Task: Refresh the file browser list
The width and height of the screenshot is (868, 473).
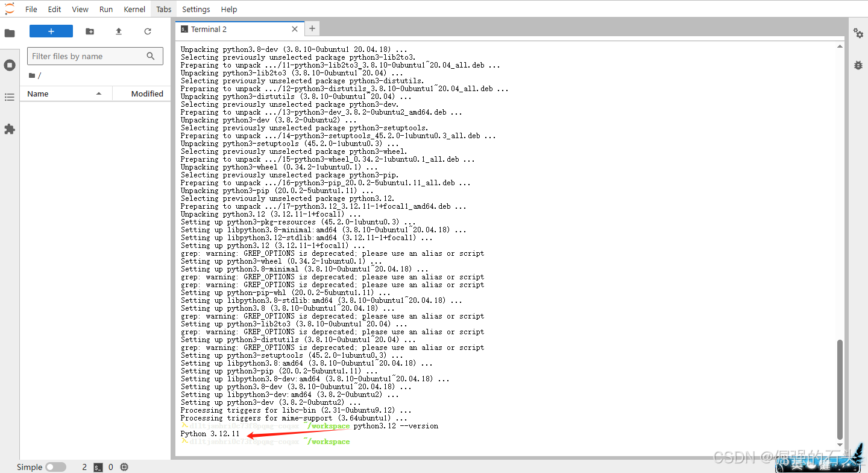Action: 148,31
